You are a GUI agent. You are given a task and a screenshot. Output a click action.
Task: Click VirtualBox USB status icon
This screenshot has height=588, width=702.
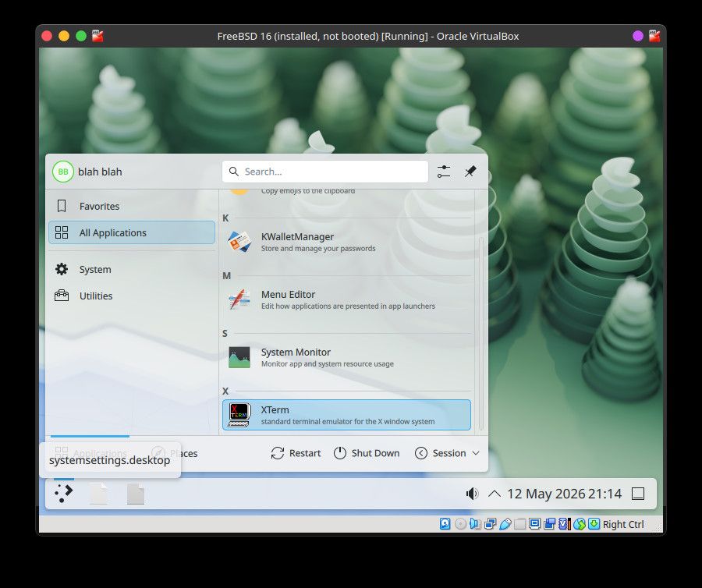(x=505, y=524)
